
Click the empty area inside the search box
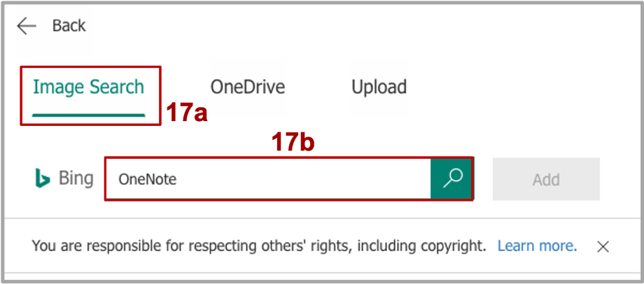tap(304, 179)
